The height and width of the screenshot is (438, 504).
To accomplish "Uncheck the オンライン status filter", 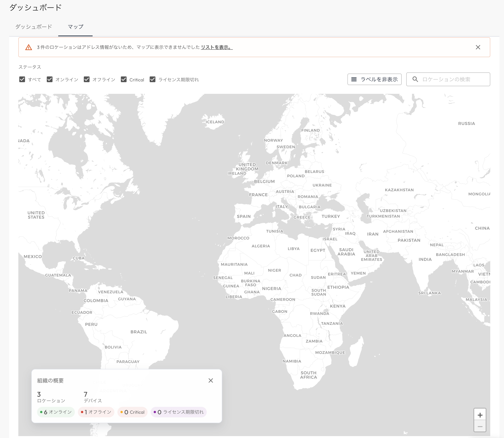I will point(50,79).
